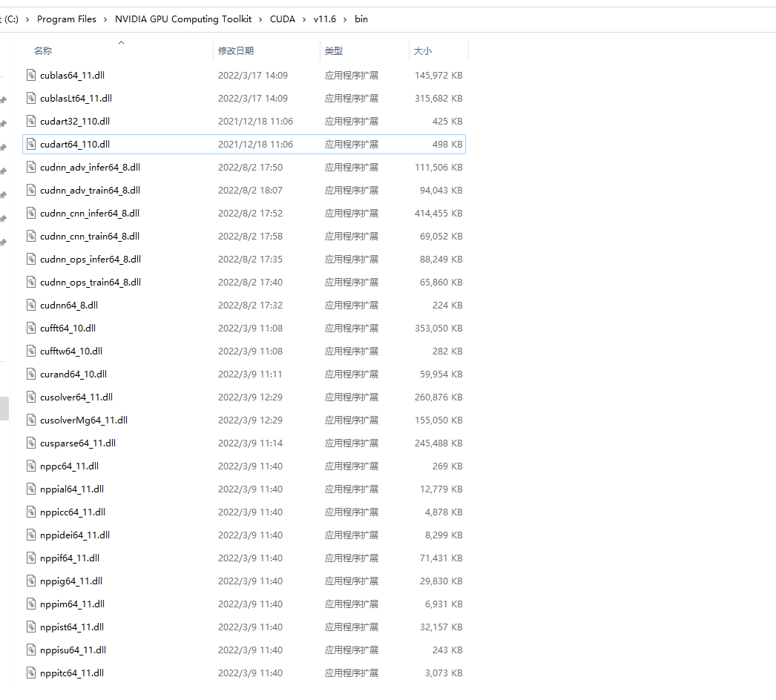Navigate to Program Files via the breadcrumb

[x=67, y=19]
